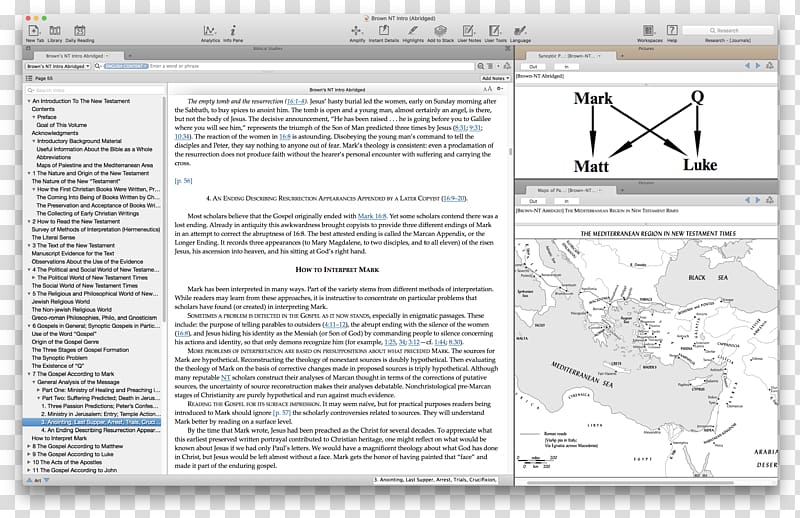
Task: Open Daily Reading calendar icon
Action: (x=80, y=31)
